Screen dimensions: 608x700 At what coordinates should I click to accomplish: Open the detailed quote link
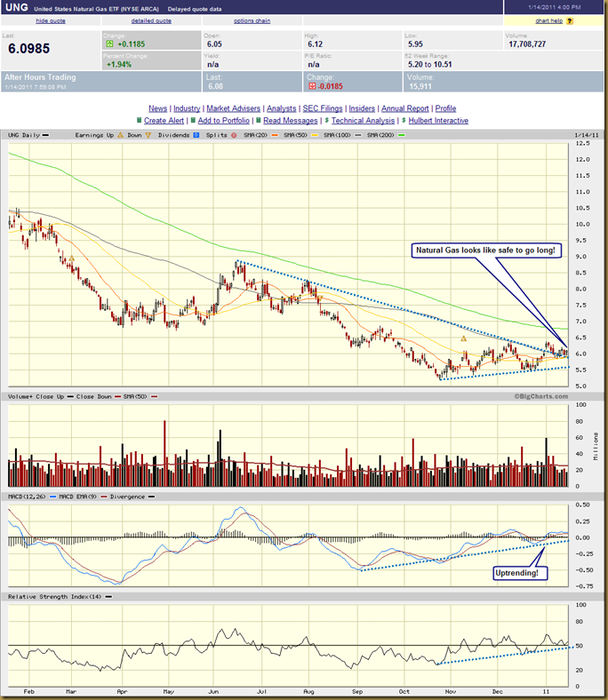[x=151, y=20]
